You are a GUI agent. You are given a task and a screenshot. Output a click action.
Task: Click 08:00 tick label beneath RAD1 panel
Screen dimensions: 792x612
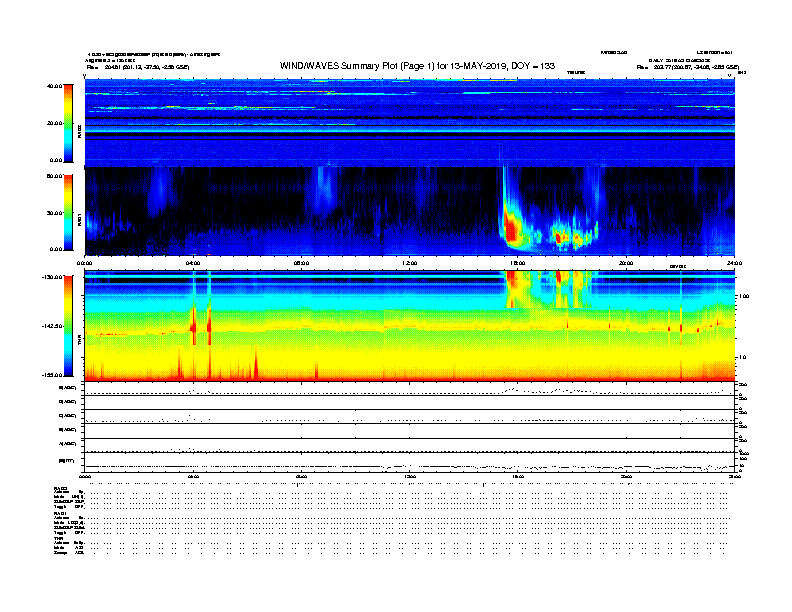[302, 263]
